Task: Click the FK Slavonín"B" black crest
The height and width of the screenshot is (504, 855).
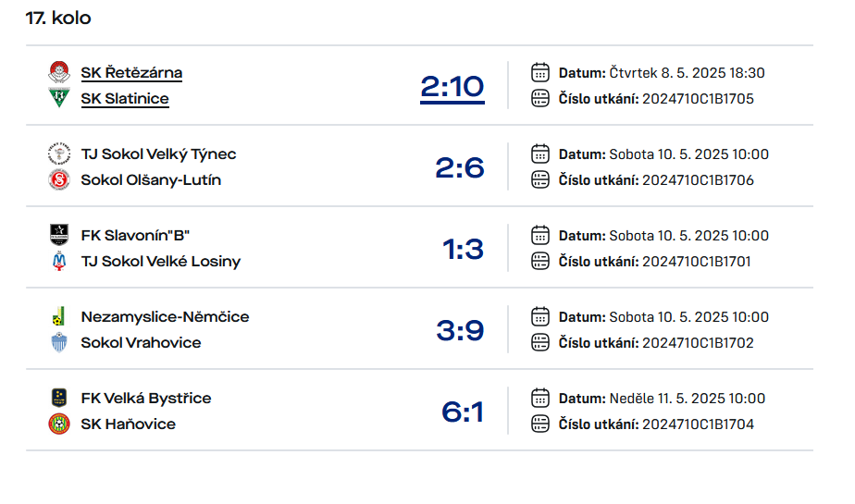Action: click(x=59, y=235)
